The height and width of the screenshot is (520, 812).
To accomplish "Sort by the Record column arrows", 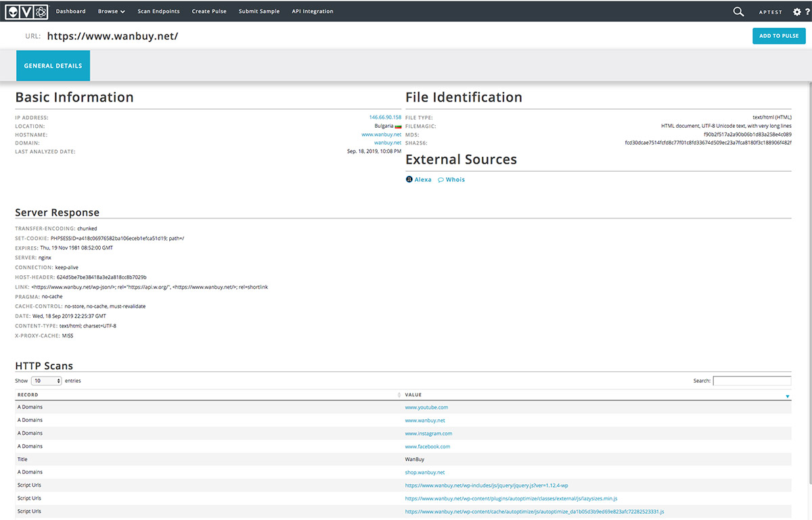I will [x=400, y=395].
